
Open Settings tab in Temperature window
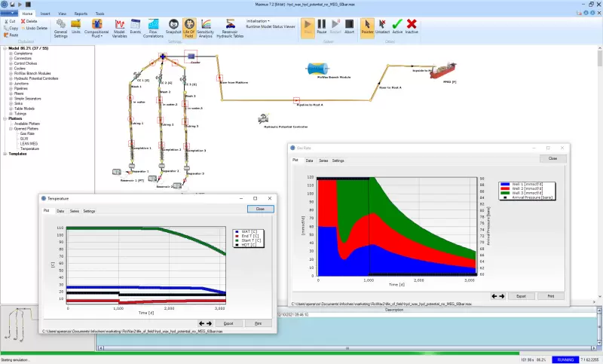[89, 211]
